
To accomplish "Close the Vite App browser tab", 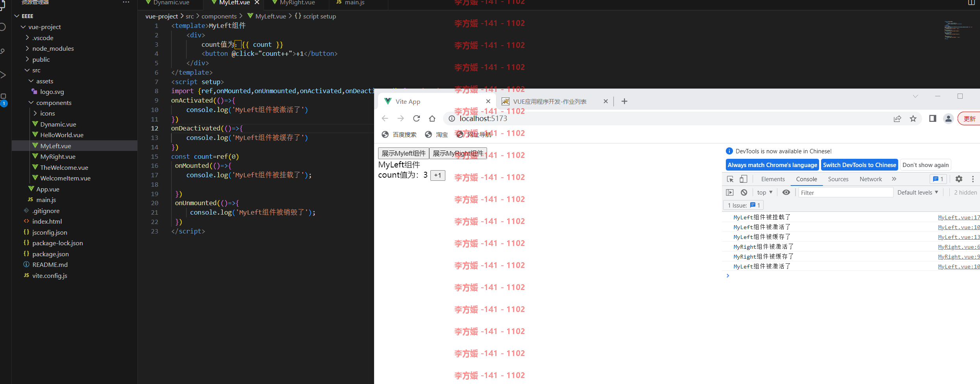I will 488,101.
